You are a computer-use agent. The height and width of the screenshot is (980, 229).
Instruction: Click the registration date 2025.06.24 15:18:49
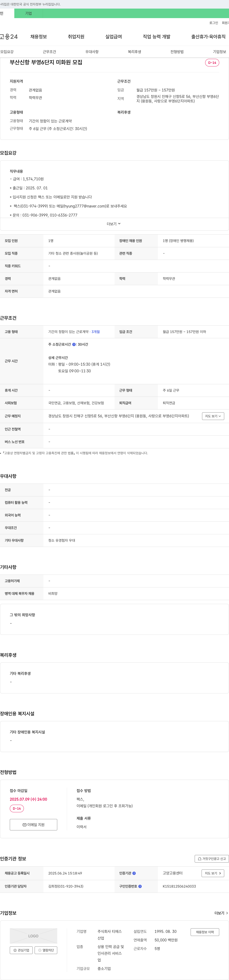pyautogui.click(x=65, y=873)
